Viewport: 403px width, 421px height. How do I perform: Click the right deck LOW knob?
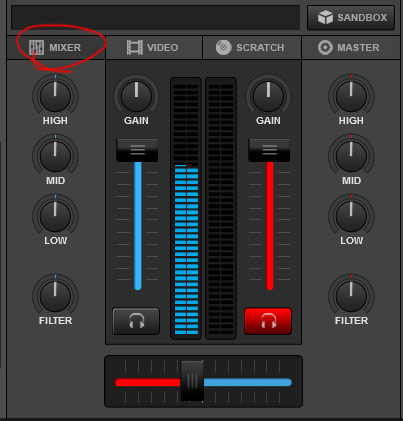pos(351,216)
